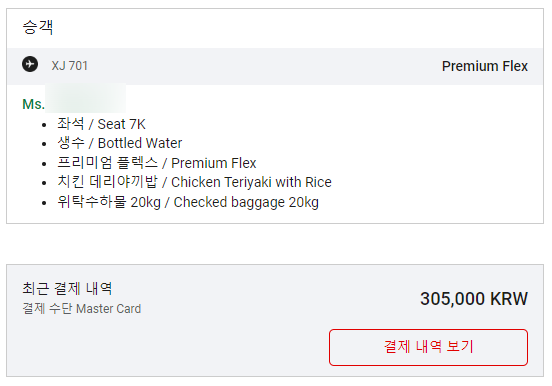Select the 결제 수단 Master Card text

pos(81,309)
